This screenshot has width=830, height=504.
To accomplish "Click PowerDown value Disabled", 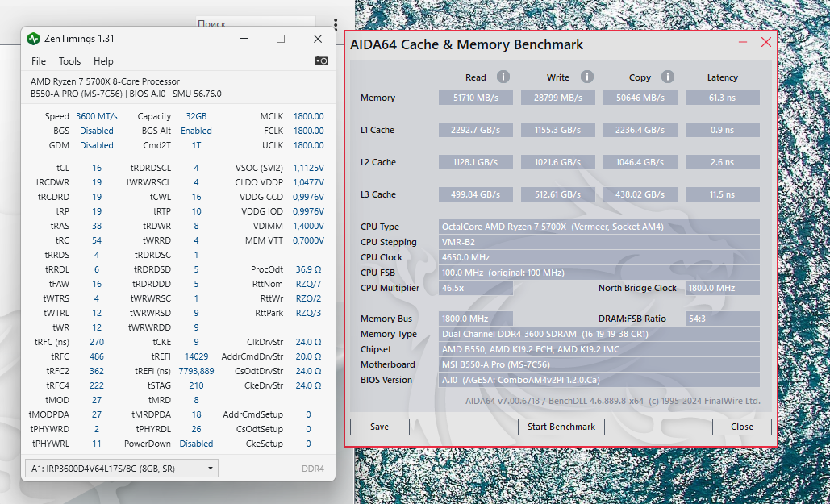I will 196,444.
